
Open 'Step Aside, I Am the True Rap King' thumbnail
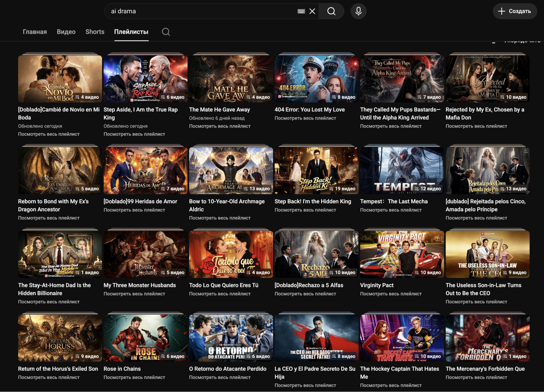click(146, 79)
